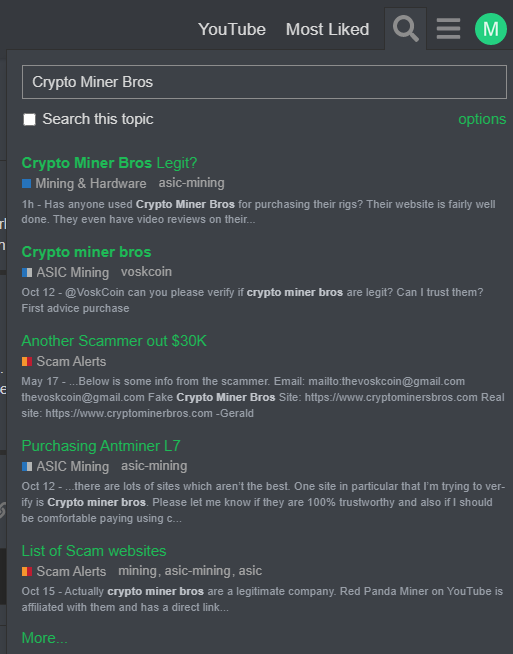Open Another Scammer out $30K topic

pyautogui.click(x=114, y=341)
